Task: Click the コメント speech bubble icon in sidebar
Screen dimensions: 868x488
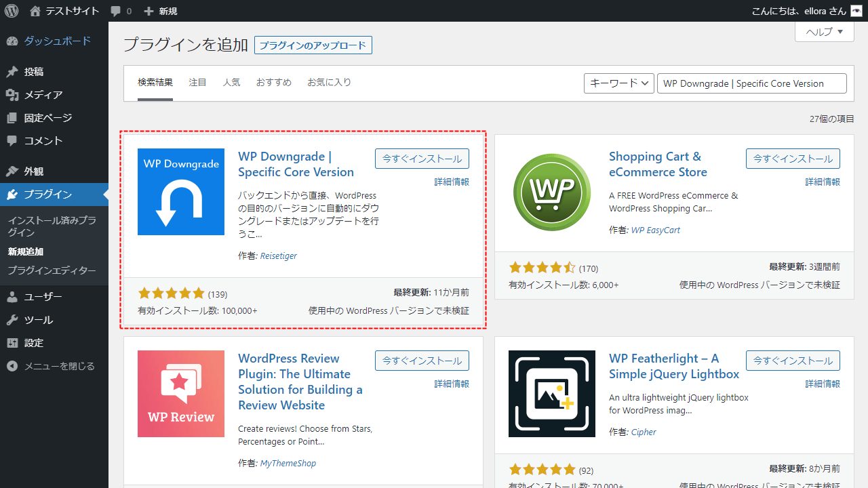Action: [x=12, y=141]
